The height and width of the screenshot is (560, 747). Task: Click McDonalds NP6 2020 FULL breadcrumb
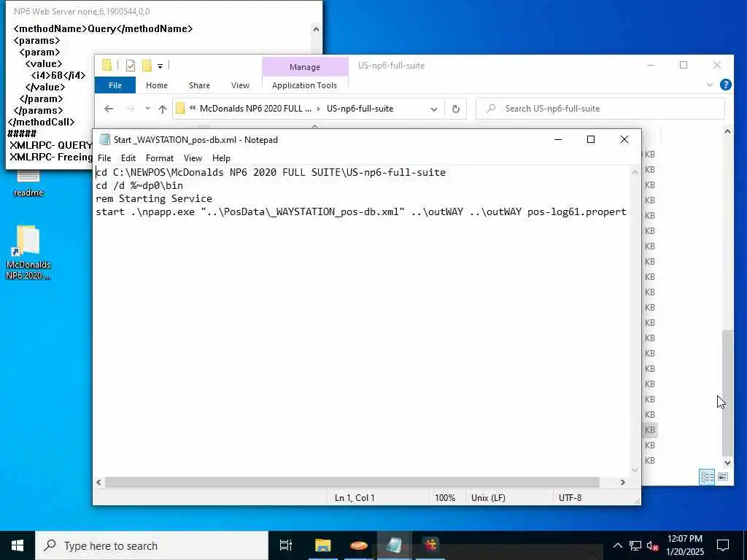255,109
